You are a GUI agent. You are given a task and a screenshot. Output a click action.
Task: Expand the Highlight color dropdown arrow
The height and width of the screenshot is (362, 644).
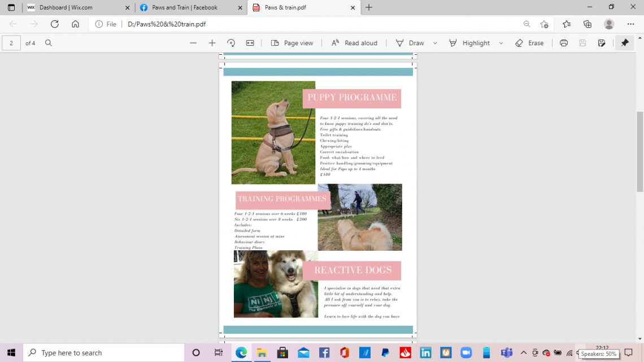[x=501, y=43]
